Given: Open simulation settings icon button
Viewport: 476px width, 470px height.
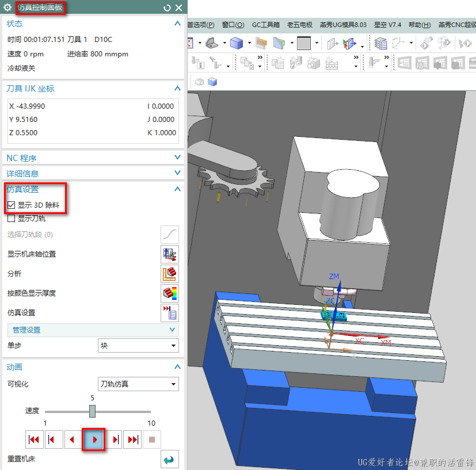Looking at the screenshot, I should pyautogui.click(x=169, y=313).
